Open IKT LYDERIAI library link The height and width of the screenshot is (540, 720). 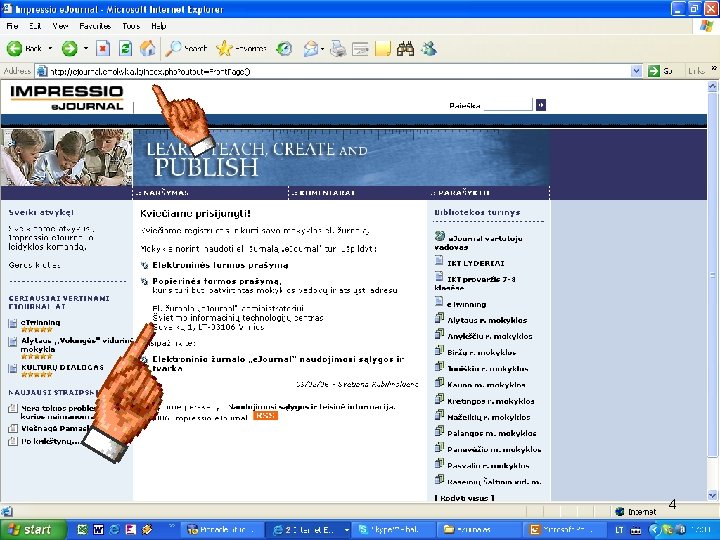click(476, 264)
